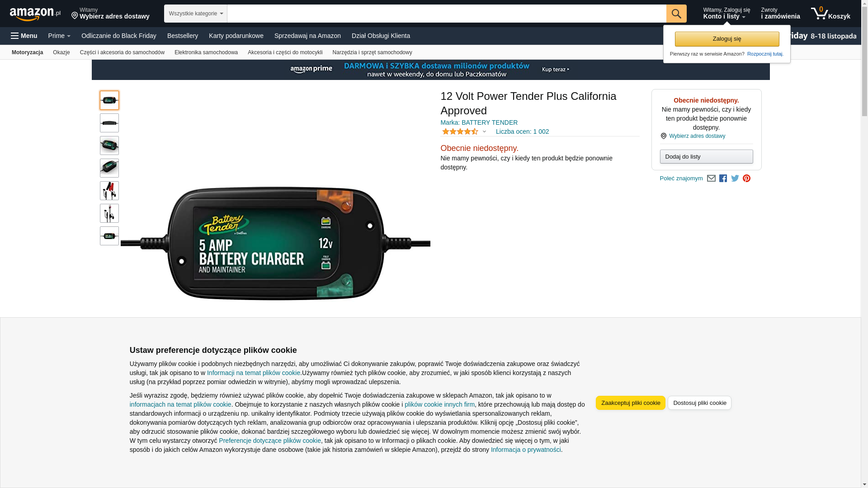Screen dimensions: 868x488
Task: Share product on Facebook icon
Action: pyautogui.click(x=723, y=178)
